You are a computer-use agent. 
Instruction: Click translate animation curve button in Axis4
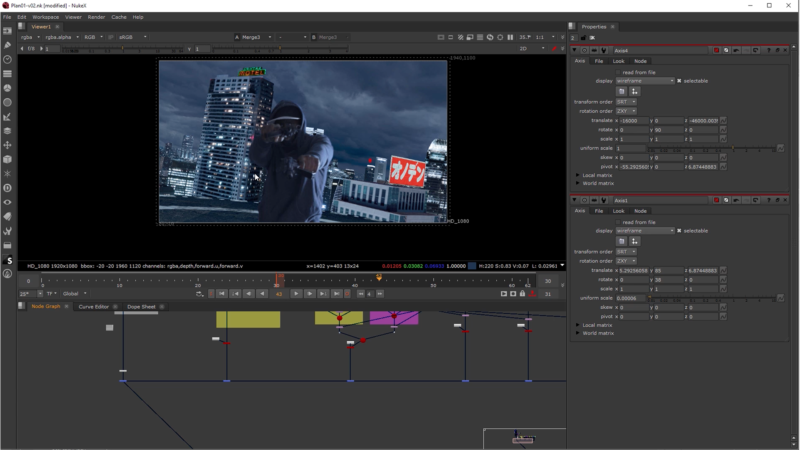pos(723,120)
